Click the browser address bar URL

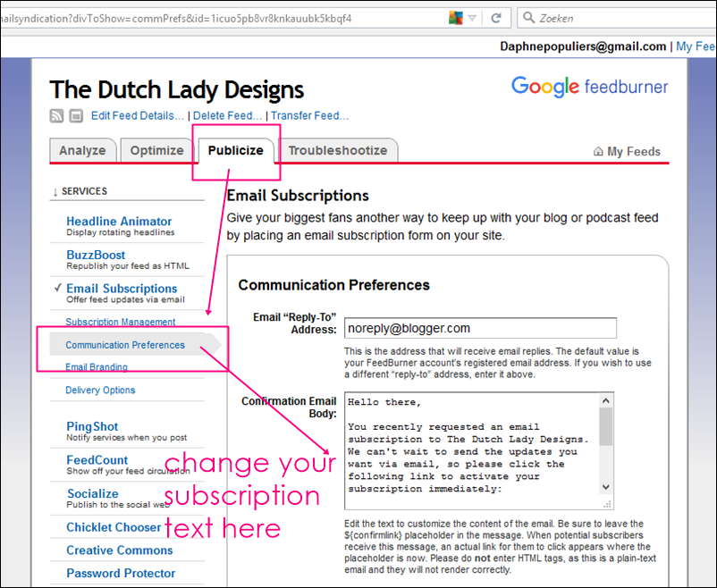(x=176, y=19)
